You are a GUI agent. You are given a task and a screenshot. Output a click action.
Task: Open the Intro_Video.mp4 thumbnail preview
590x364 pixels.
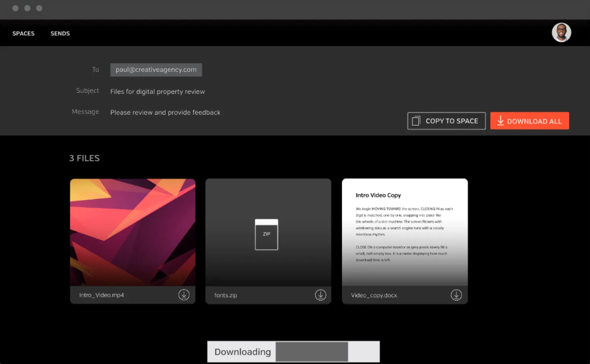click(x=133, y=232)
